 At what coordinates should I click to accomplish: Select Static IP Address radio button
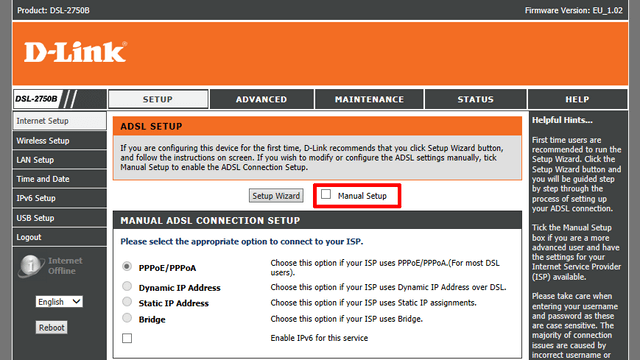[x=127, y=302]
